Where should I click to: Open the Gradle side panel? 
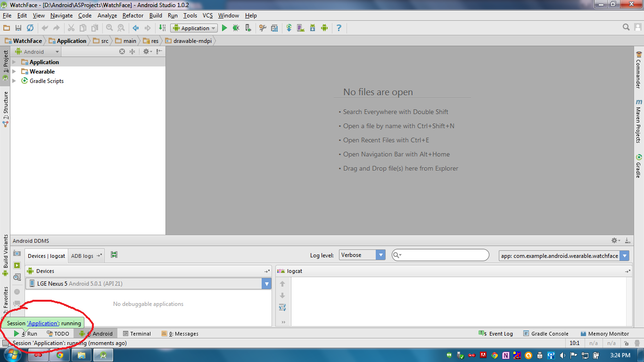coord(639,165)
